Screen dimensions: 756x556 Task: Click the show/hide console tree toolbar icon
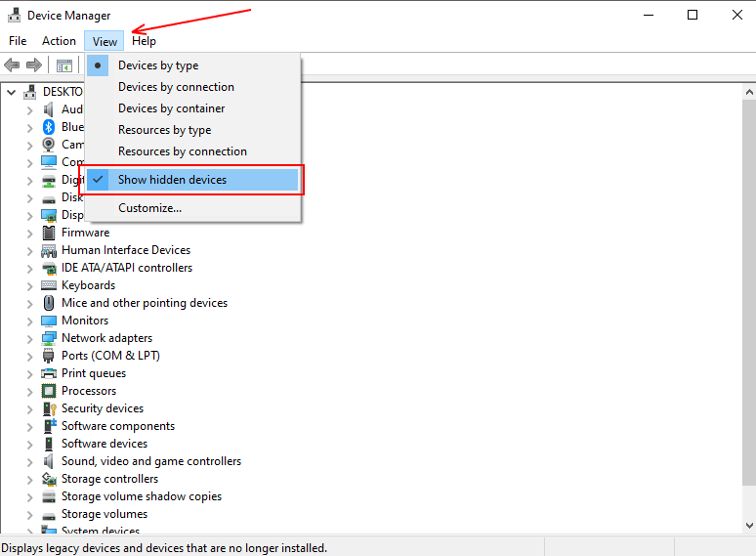click(x=64, y=65)
